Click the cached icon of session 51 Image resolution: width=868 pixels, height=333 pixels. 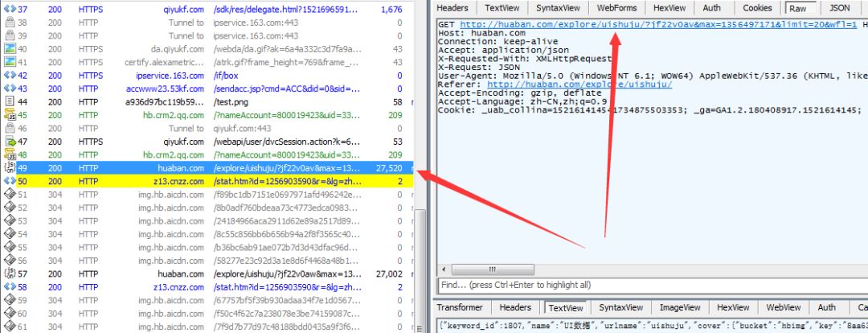coord(10,195)
